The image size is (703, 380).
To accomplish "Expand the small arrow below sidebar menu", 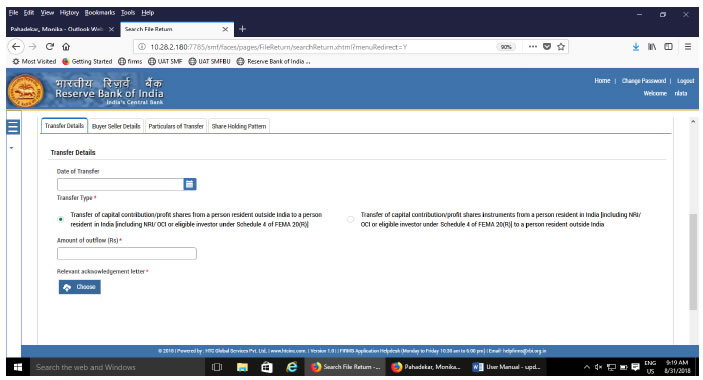I will click(x=12, y=148).
